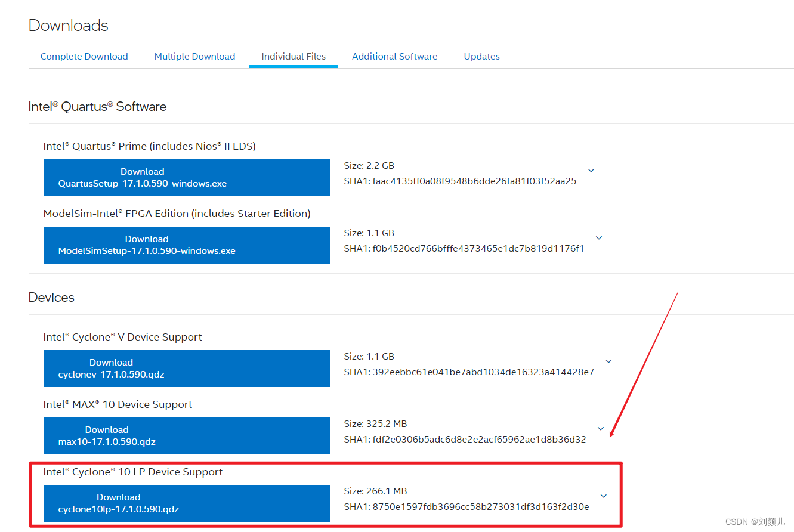Open the Updates tab
This screenshot has width=794, height=532.
point(481,57)
